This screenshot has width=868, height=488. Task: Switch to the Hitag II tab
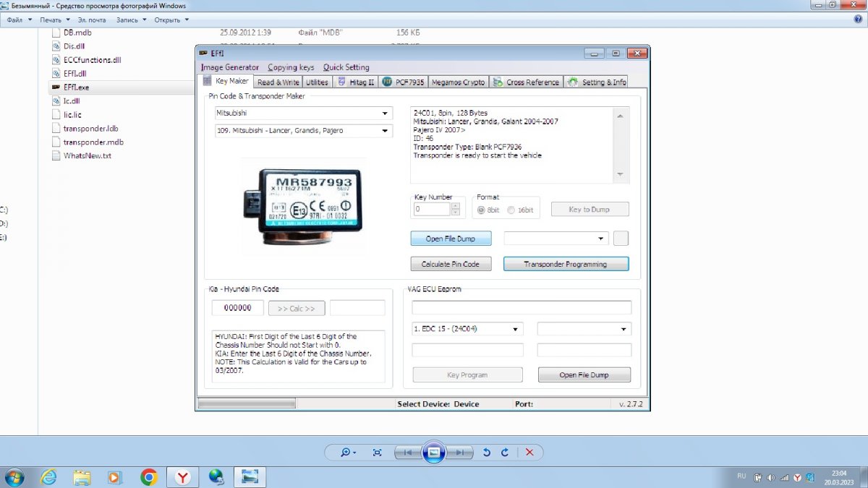coord(356,82)
